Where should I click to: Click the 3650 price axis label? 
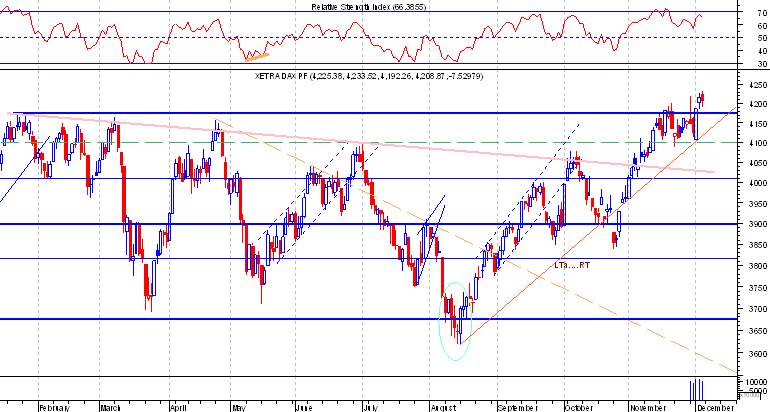758,331
